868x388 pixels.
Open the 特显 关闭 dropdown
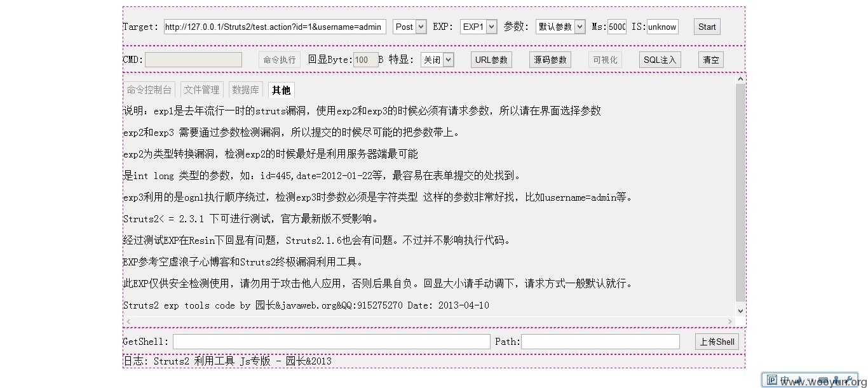[x=437, y=60]
